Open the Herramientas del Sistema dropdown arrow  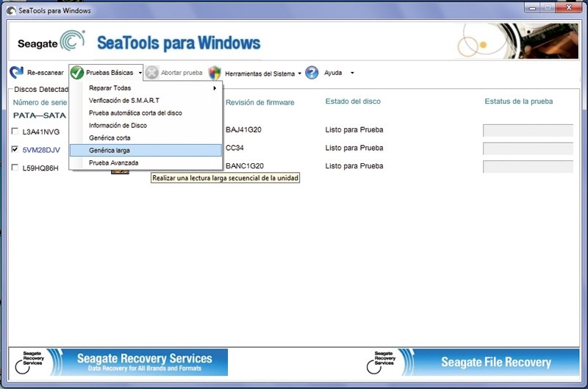(299, 74)
